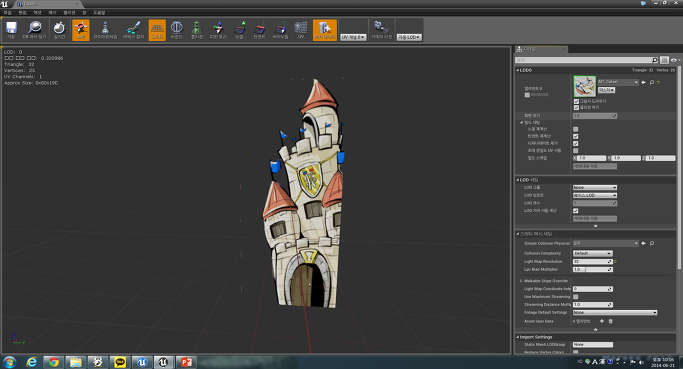Use selected asset arrow beside MT_Castle material
The width and height of the screenshot is (683, 369).
643,82
